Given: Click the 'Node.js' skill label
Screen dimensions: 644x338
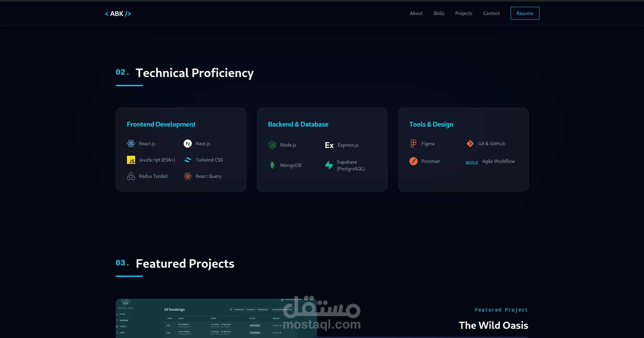Looking at the screenshot, I should 288,145.
